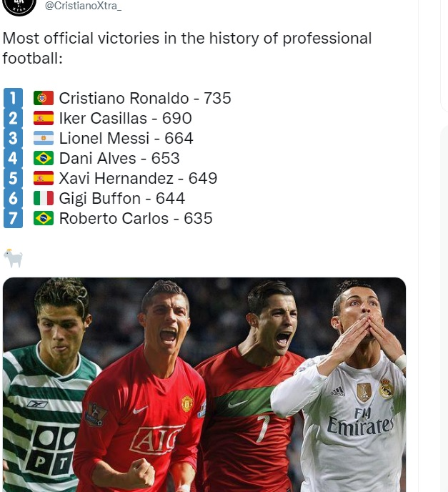Click the Argentina flag beside Lionel Messi
Viewport: 448px width, 492px height.
44,138
